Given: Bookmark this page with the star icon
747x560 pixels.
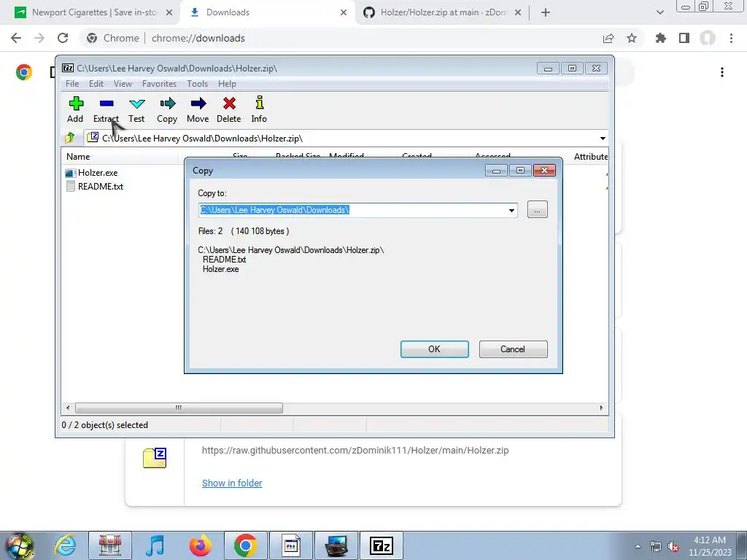Looking at the screenshot, I should click(632, 38).
